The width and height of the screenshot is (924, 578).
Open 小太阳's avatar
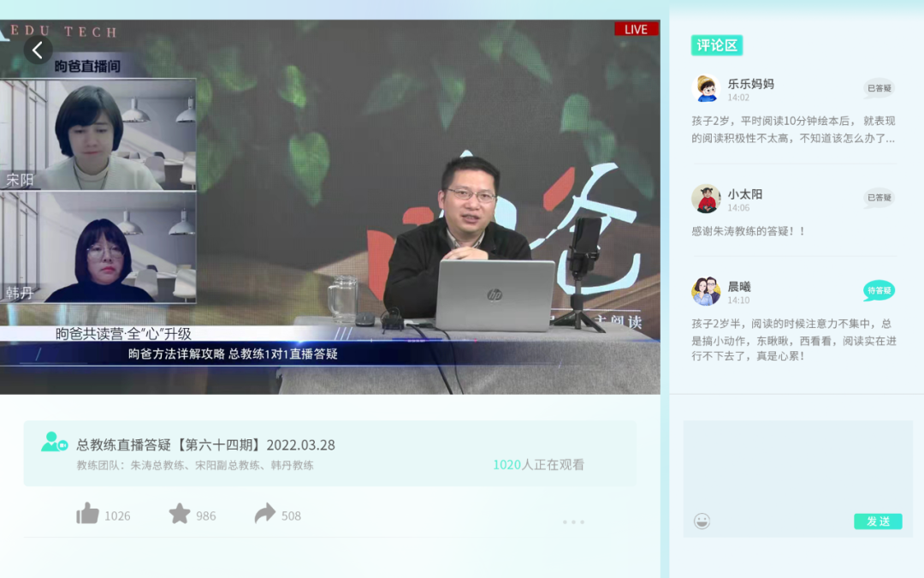(x=706, y=199)
